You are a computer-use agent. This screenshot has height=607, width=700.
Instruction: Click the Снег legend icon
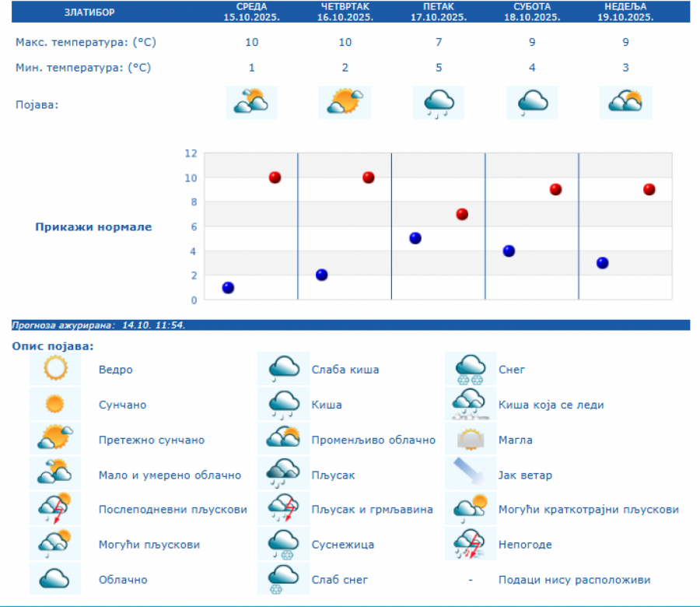click(471, 369)
